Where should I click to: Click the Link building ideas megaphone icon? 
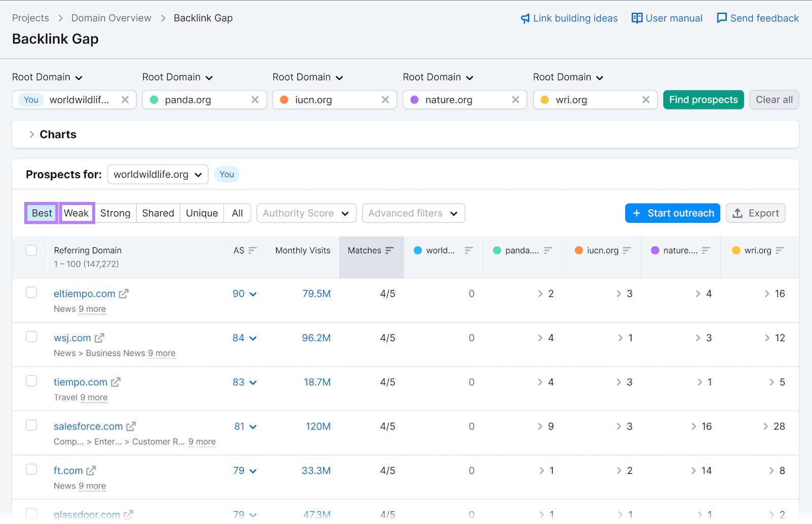coord(525,18)
